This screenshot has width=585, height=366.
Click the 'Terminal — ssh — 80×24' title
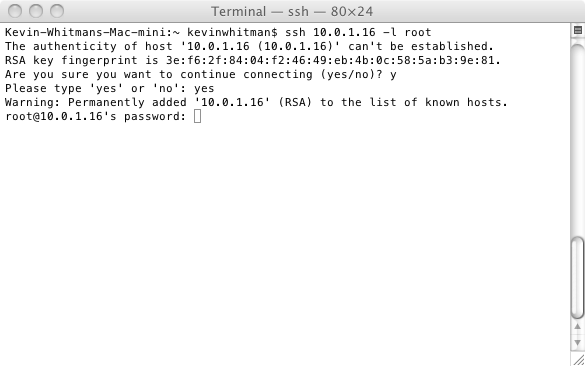292,12
